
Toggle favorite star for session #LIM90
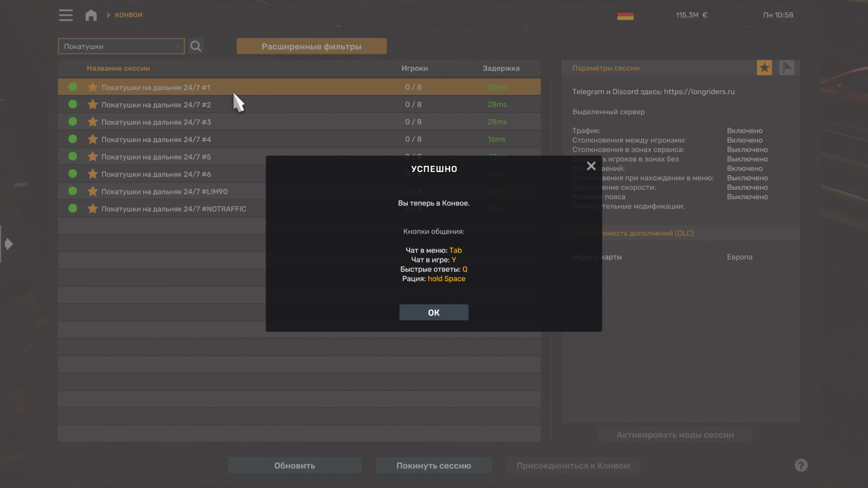[93, 191]
